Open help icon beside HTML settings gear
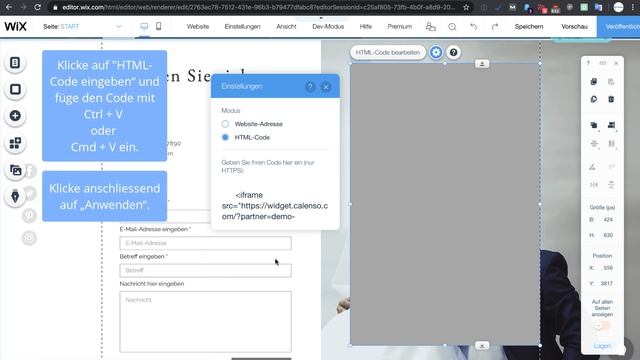Image resolution: width=640 pixels, height=360 pixels. click(453, 52)
